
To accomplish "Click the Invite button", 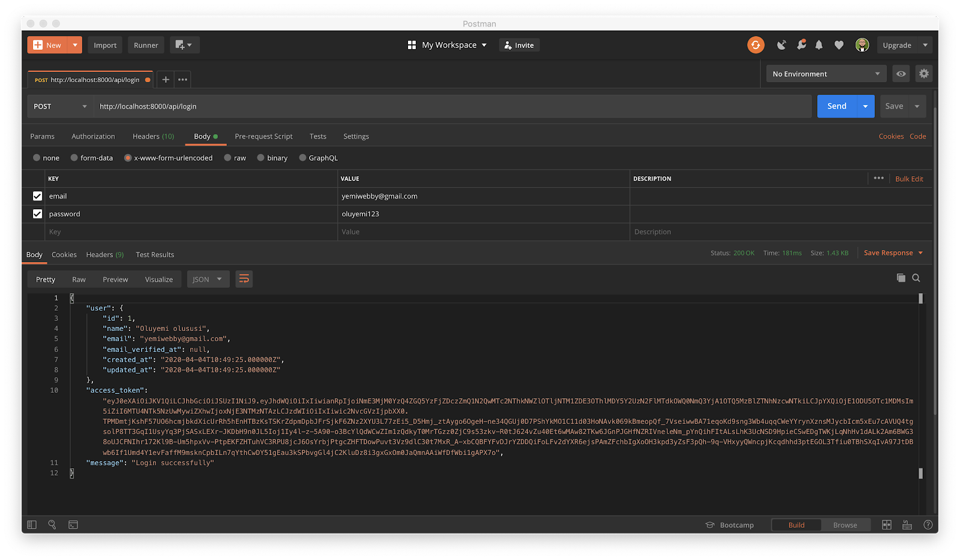I will [x=520, y=45].
